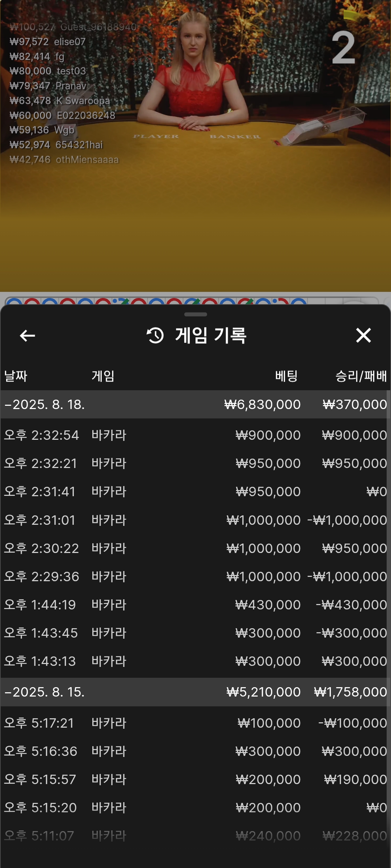Viewport: 391px width, 868px height.
Task: Select the 날짜 column header
Action: click(16, 376)
